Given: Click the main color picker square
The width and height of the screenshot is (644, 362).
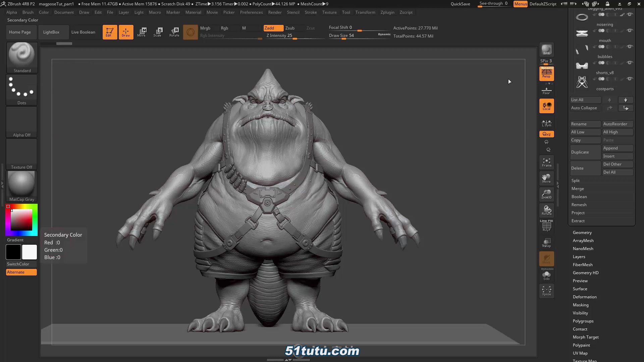Looking at the screenshot, I should tap(21, 220).
